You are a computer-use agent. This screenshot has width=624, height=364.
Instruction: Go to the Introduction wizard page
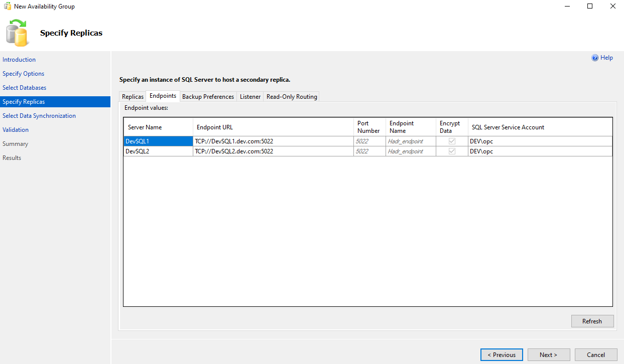[19, 60]
